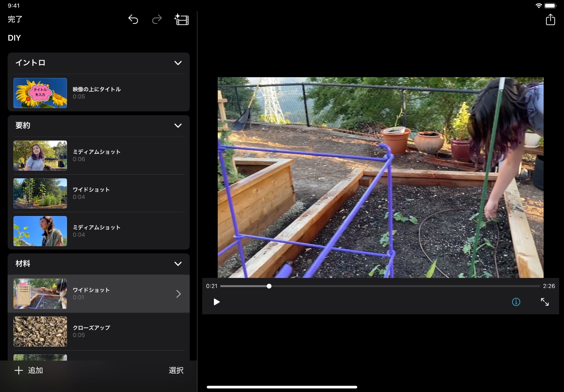Image resolution: width=564 pixels, height=392 pixels.
Task: Tap the plus icon to add clip
Action: tap(19, 371)
